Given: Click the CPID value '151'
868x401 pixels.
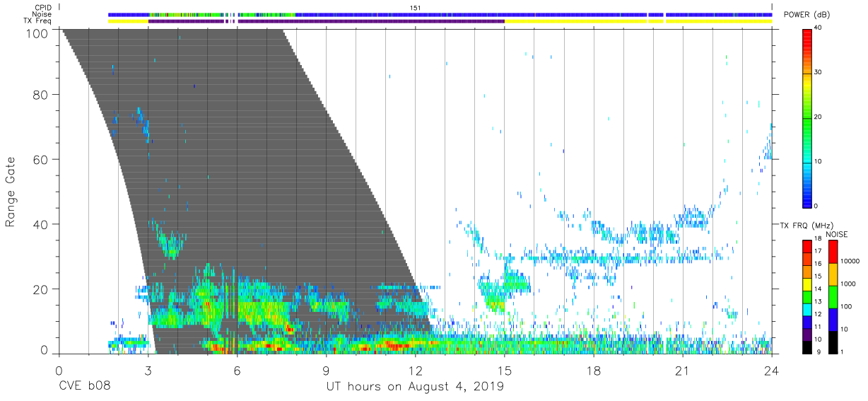Looking at the screenshot, I should coord(416,7).
